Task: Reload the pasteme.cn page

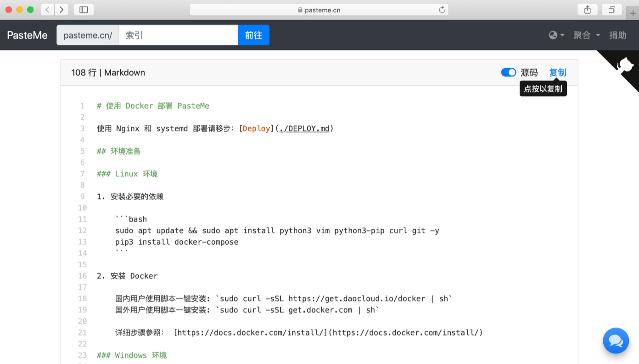Action: pyautogui.click(x=442, y=10)
